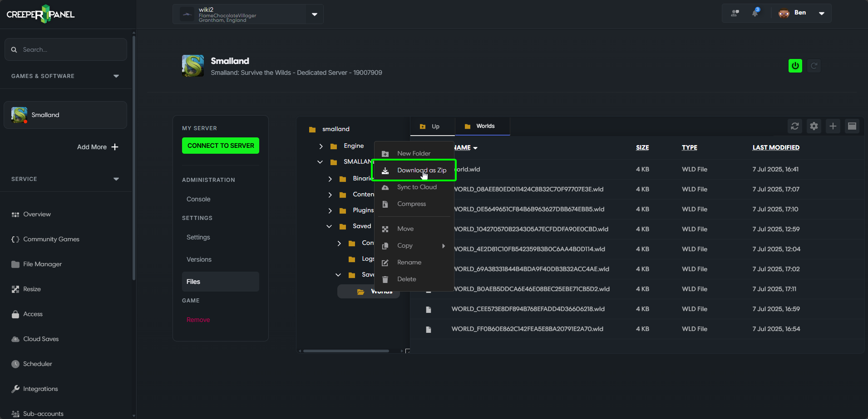The width and height of the screenshot is (868, 419).
Task: Sort files by Type column
Action: pos(689,147)
